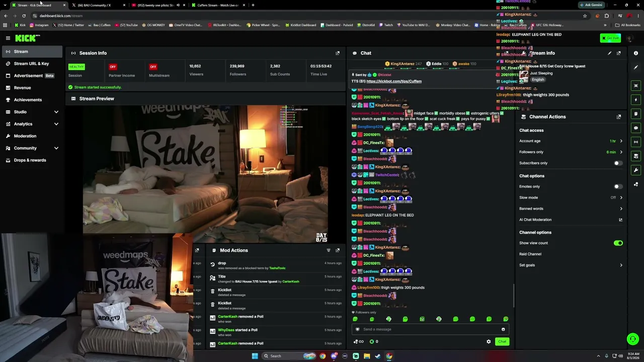Pop out the Mod Actions panel

[338, 250]
